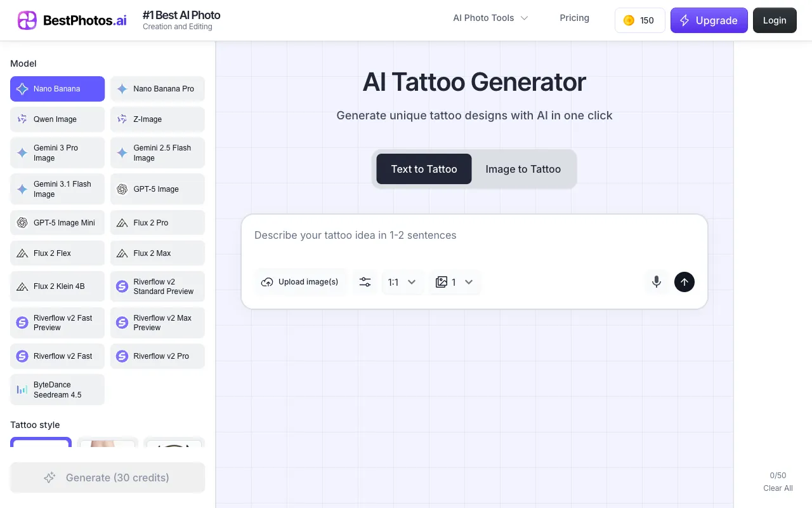Click the Z-Image model icon

pos(122,119)
